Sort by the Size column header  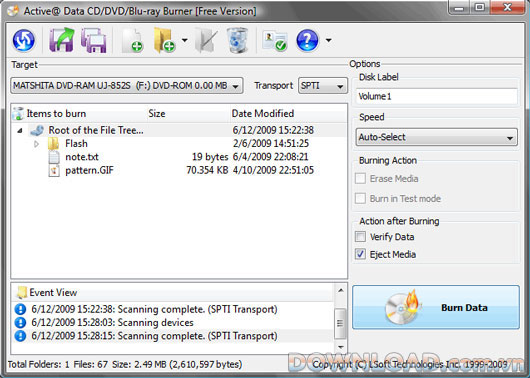[188, 114]
